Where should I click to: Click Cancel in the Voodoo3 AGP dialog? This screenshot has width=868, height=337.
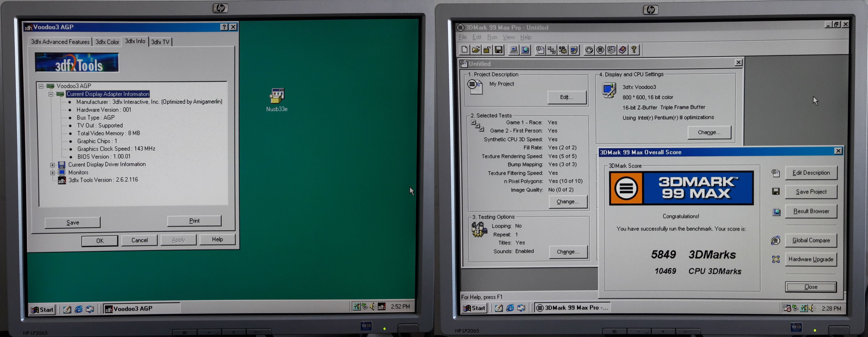tap(139, 240)
